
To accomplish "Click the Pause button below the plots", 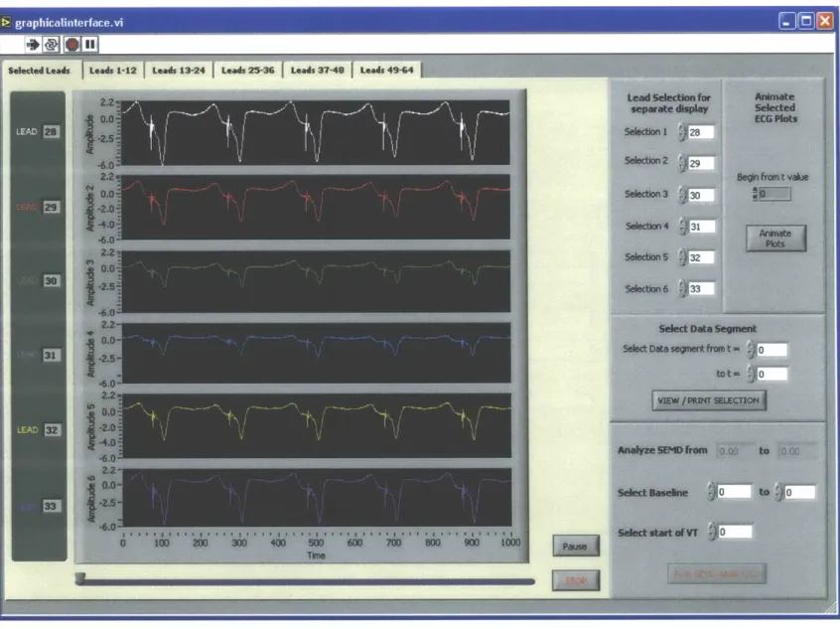I will click(x=575, y=547).
